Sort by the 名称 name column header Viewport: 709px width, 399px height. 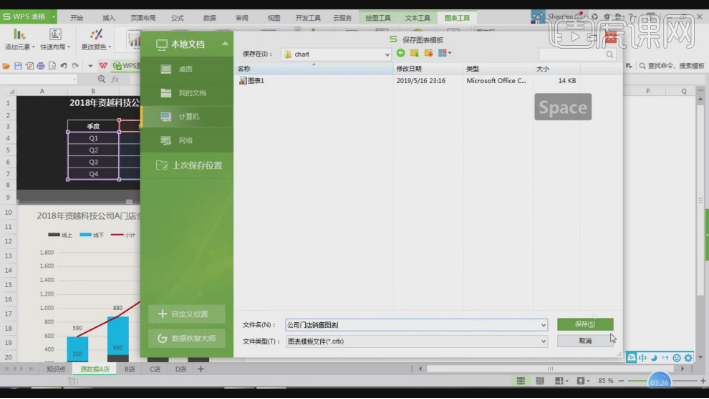314,68
